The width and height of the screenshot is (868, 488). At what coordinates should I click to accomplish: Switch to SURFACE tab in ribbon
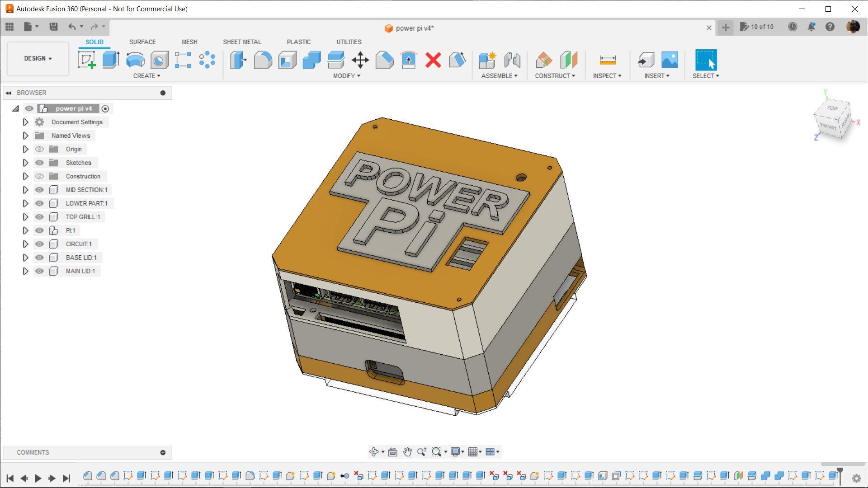click(142, 42)
